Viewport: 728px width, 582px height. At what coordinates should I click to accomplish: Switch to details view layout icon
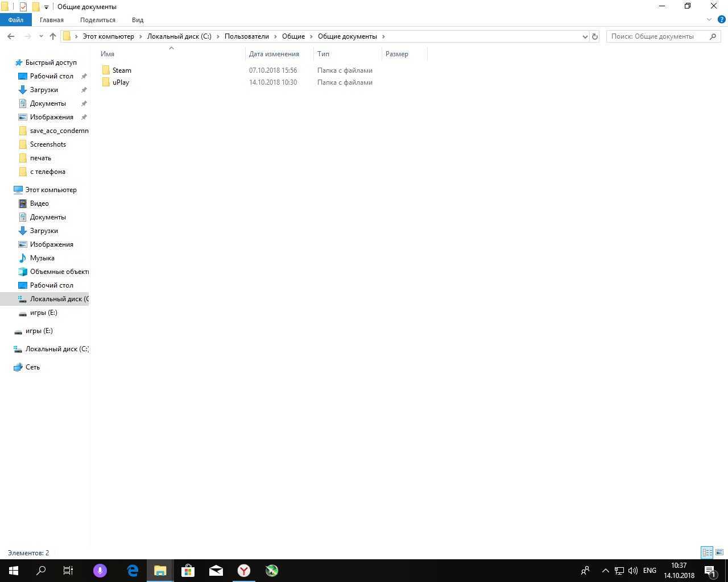[707, 552]
